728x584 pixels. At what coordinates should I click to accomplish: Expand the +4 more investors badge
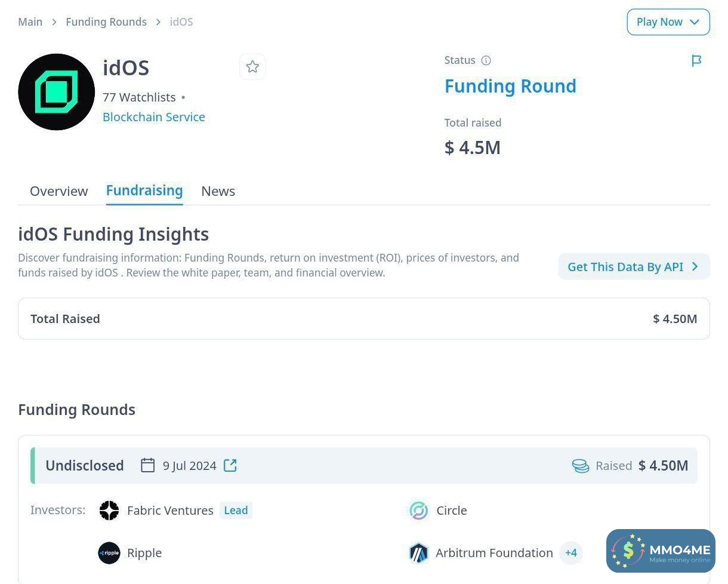click(571, 553)
